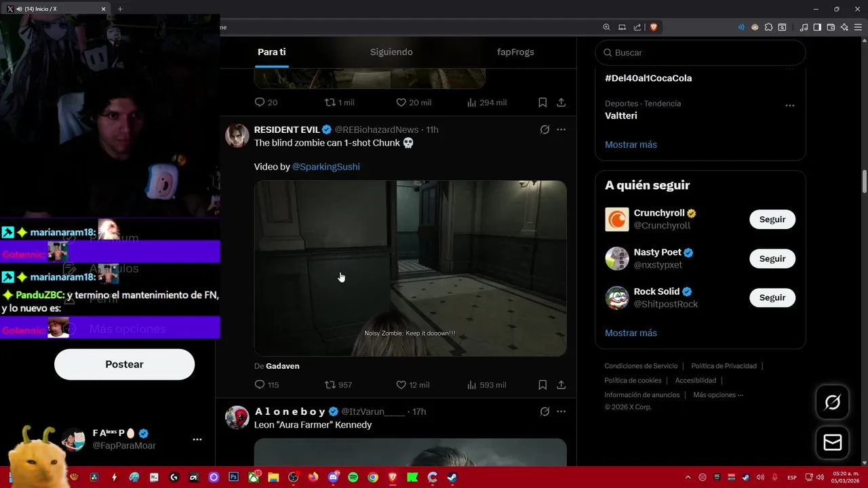Open the Extensions puzzle icon
This screenshot has height=488, width=868.
tap(768, 27)
